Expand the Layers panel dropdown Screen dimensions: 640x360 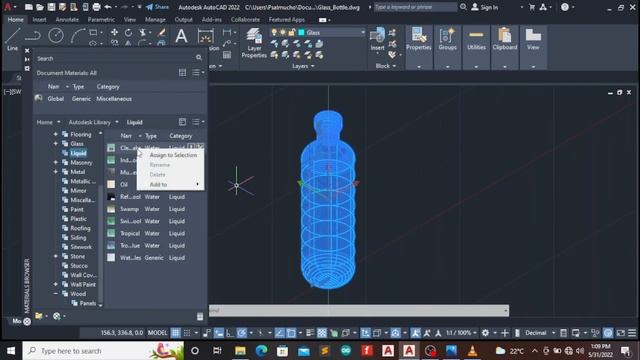[x=303, y=66]
